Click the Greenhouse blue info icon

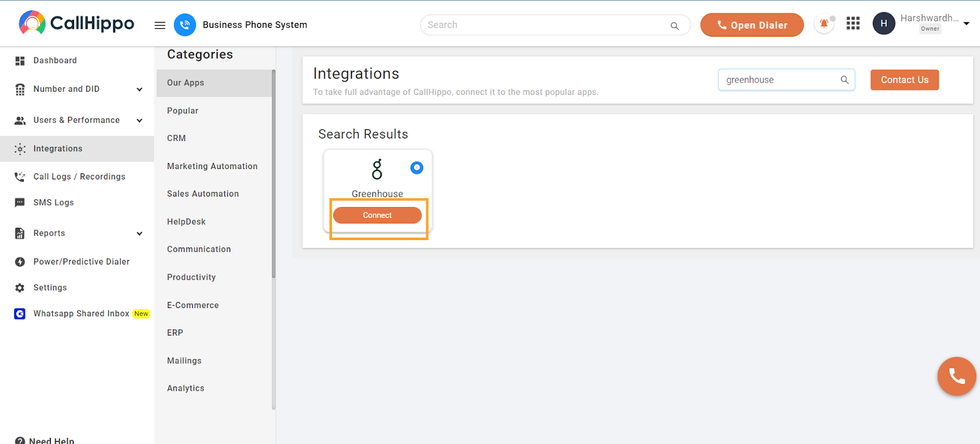click(417, 167)
